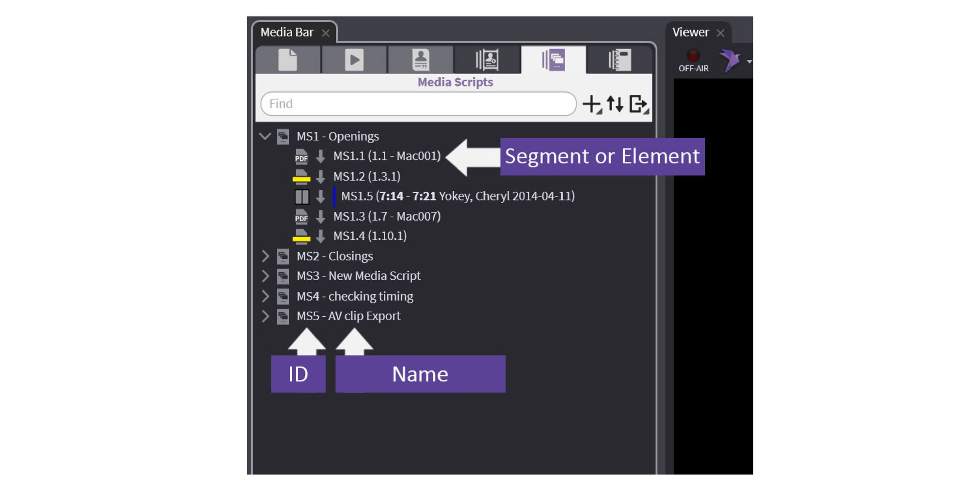Select the Media Scripts tab icon
Screen dimensions: 980x490
[x=554, y=60]
